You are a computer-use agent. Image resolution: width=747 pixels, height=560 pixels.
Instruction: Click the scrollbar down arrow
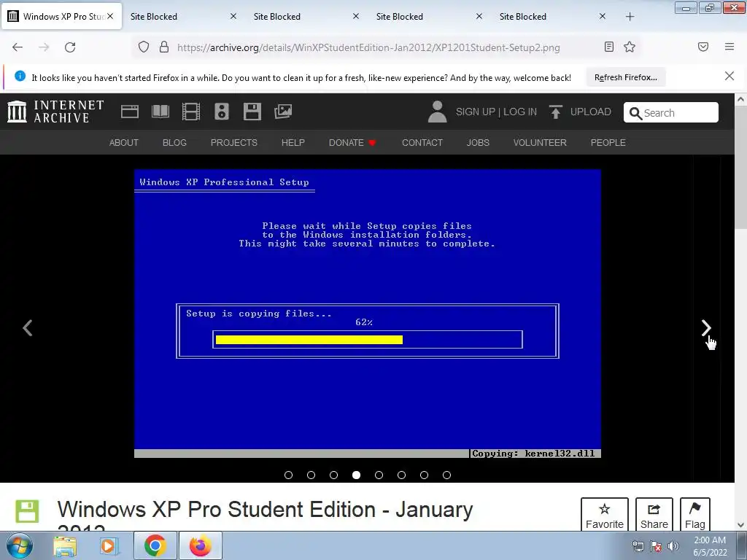740,525
